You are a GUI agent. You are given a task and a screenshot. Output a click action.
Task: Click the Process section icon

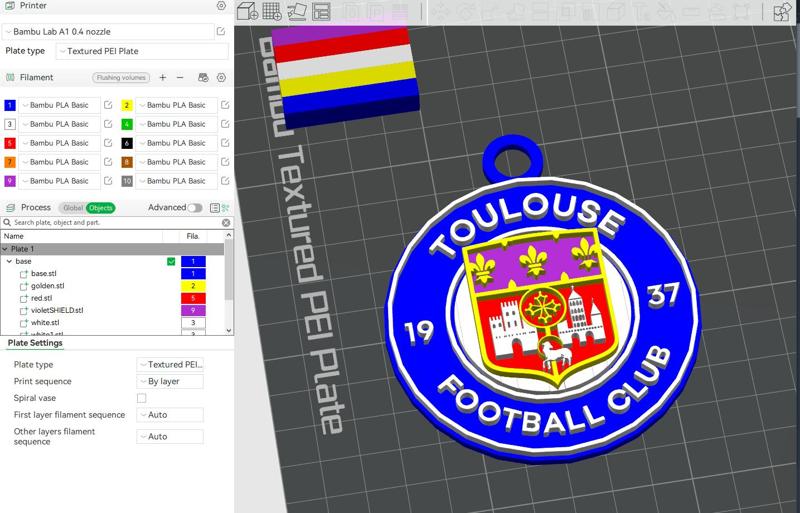10,208
